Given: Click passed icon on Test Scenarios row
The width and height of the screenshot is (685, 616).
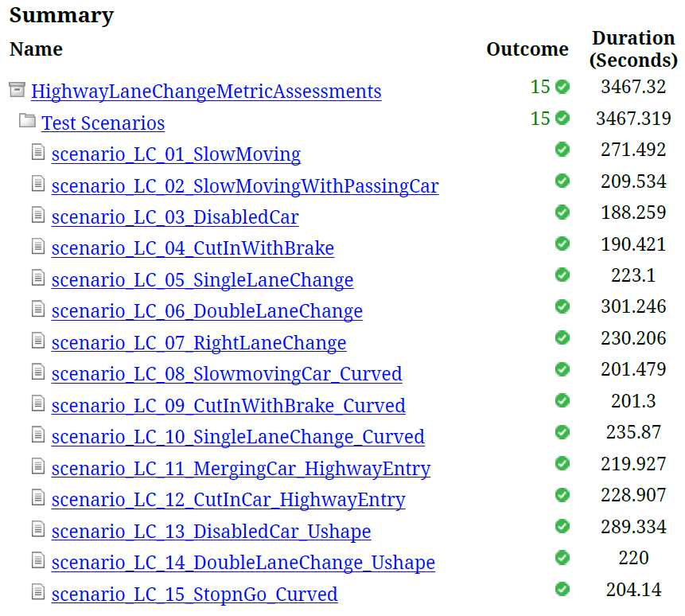Looking at the screenshot, I should 562,119.
